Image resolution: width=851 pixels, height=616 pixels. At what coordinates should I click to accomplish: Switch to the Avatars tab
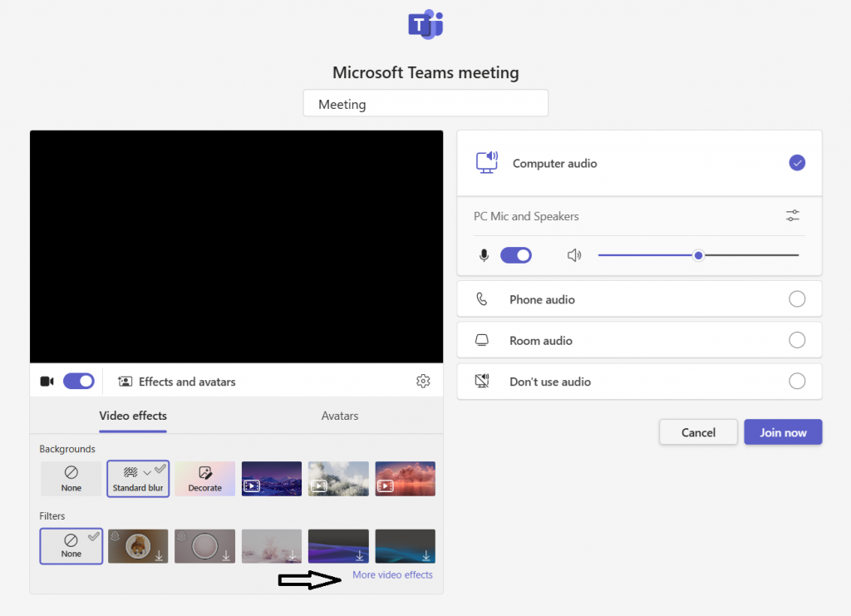point(340,416)
